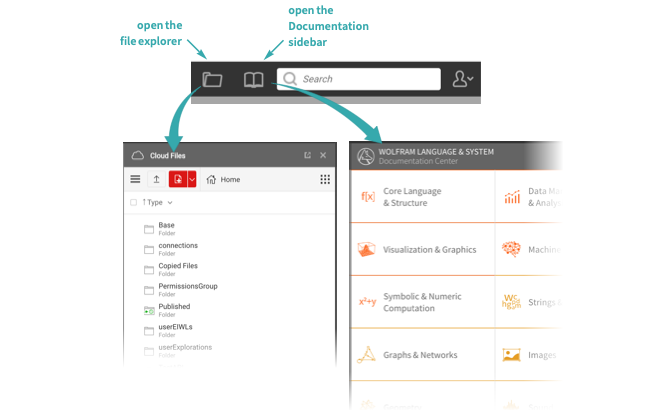The width and height of the screenshot is (670, 410).
Task: Open the user account menu
Action: (463, 78)
